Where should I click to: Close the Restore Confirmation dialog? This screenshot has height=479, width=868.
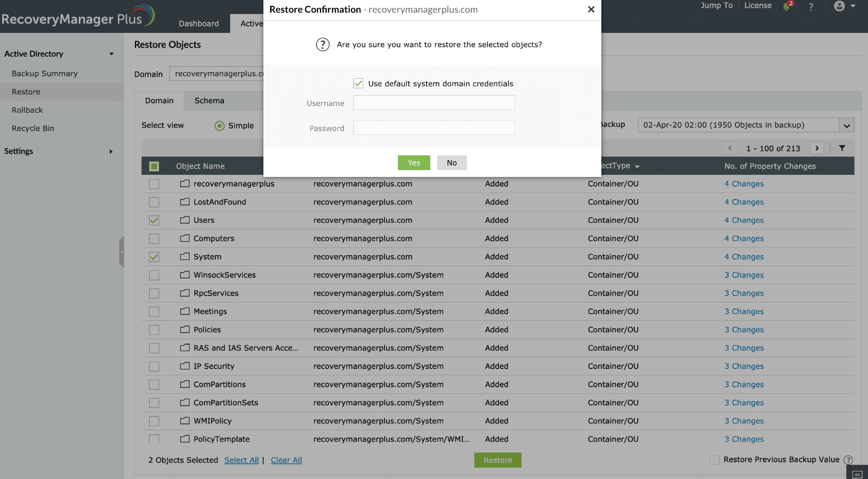(x=591, y=10)
